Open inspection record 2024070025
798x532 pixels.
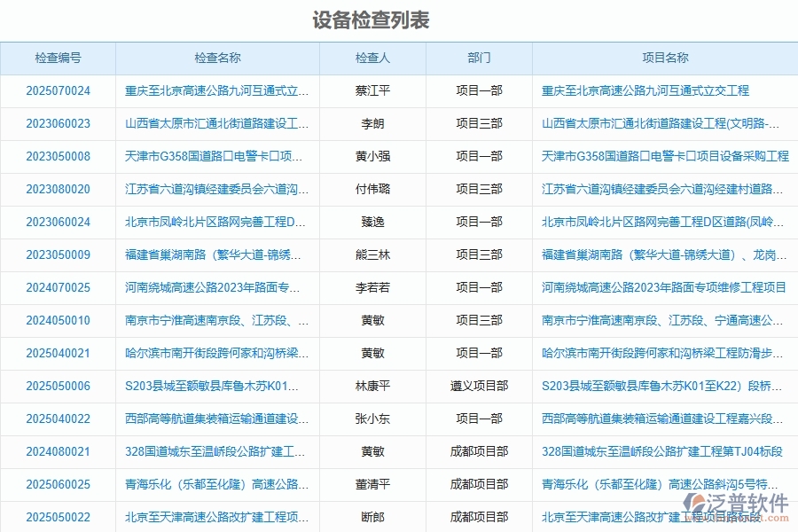click(59, 287)
